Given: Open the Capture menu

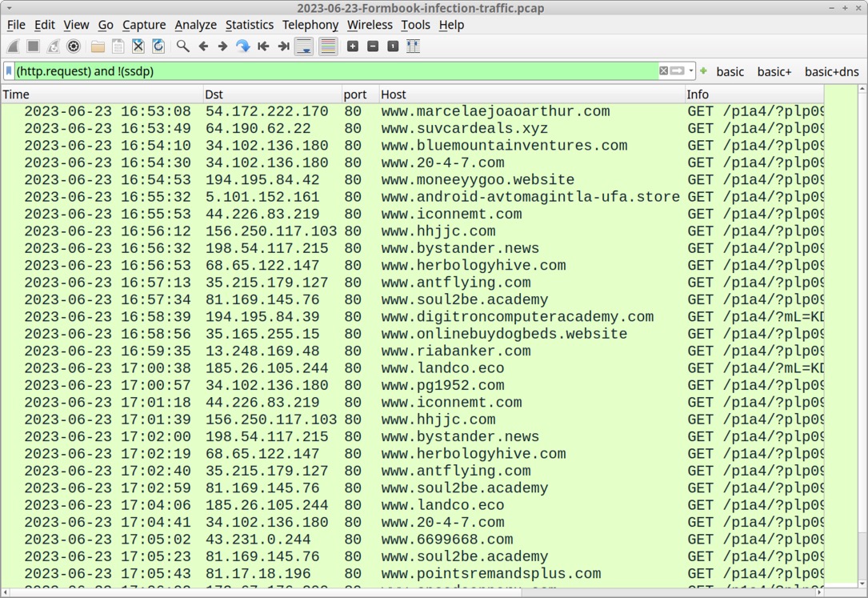Looking at the screenshot, I should pyautogui.click(x=144, y=25).
